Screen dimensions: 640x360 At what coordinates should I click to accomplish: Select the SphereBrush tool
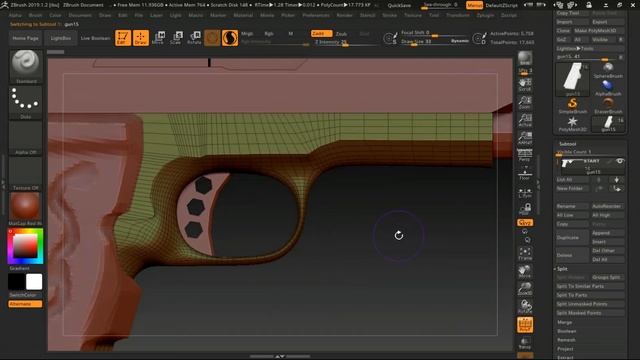pyautogui.click(x=608, y=70)
